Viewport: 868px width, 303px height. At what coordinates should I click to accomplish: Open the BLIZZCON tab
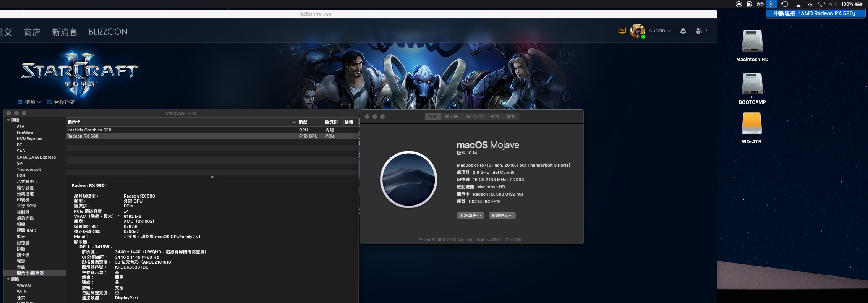[108, 32]
